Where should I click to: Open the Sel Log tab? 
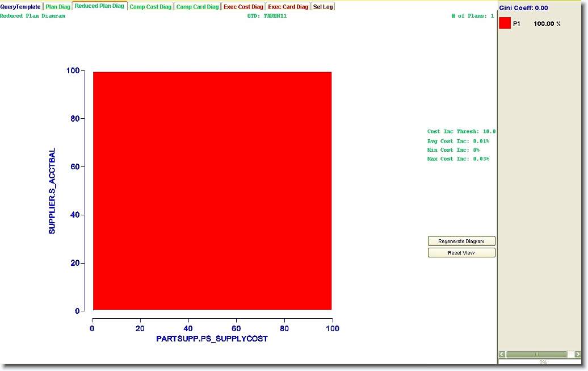pos(324,7)
